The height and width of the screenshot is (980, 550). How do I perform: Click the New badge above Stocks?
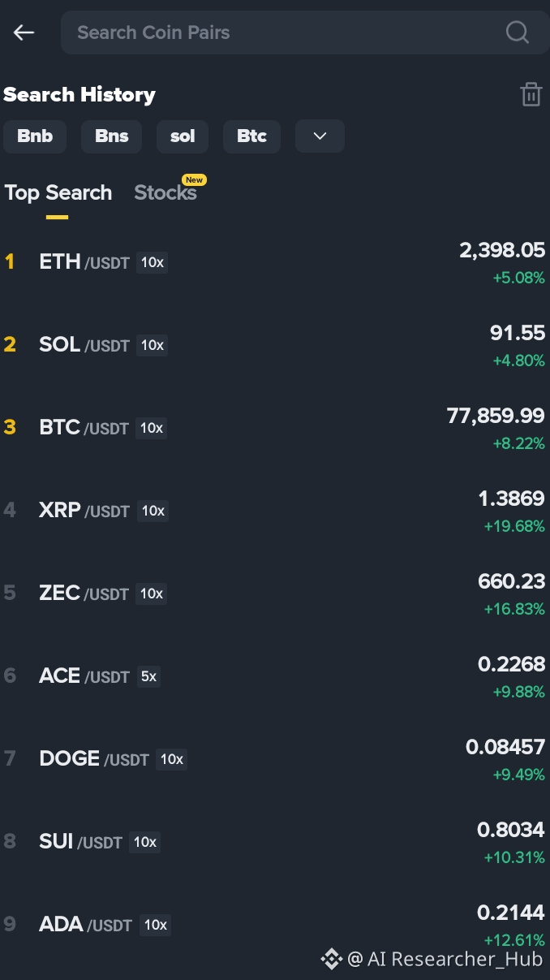point(194,179)
